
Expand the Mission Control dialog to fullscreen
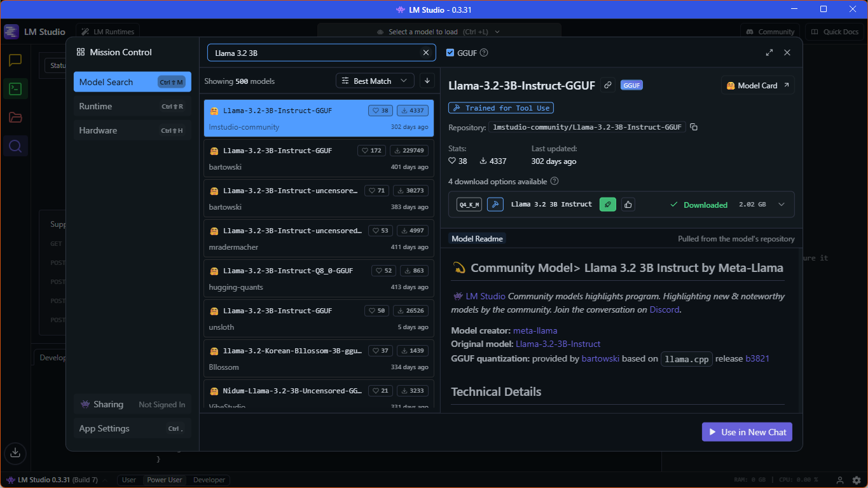(x=769, y=53)
